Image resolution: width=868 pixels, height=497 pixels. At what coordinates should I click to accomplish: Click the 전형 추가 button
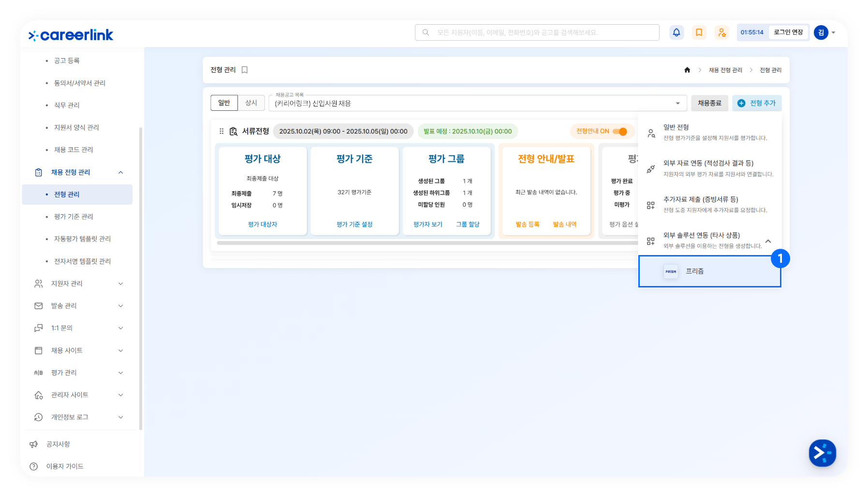point(757,103)
